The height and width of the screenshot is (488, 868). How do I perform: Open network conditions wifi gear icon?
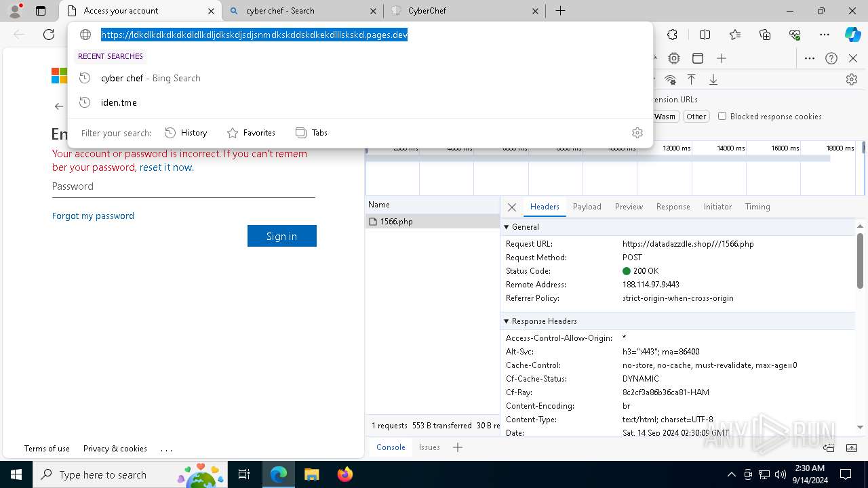670,79
